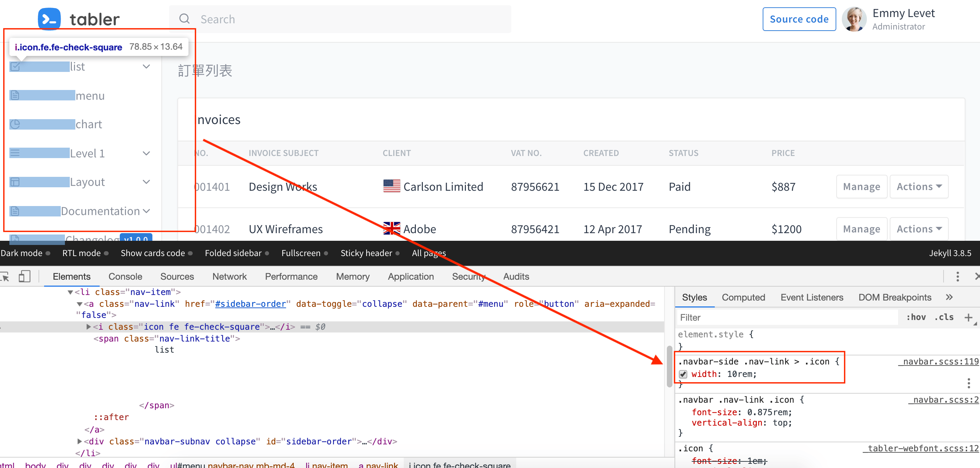Click the search magnifier icon
The height and width of the screenshot is (468, 980).
(x=185, y=19)
